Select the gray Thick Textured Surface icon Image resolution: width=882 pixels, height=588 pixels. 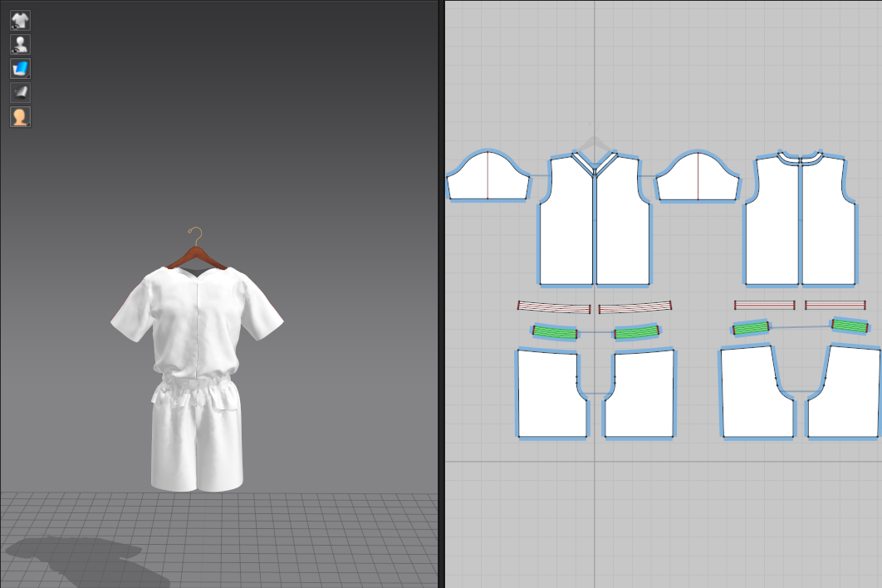[19, 92]
